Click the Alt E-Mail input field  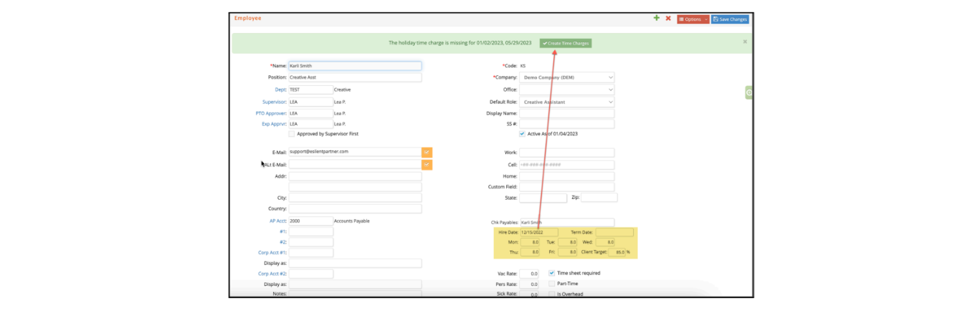[355, 165]
